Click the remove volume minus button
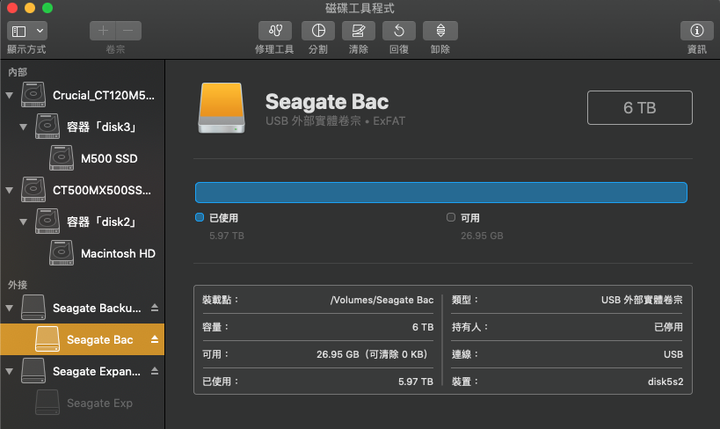This screenshot has height=429, width=720. (x=129, y=31)
